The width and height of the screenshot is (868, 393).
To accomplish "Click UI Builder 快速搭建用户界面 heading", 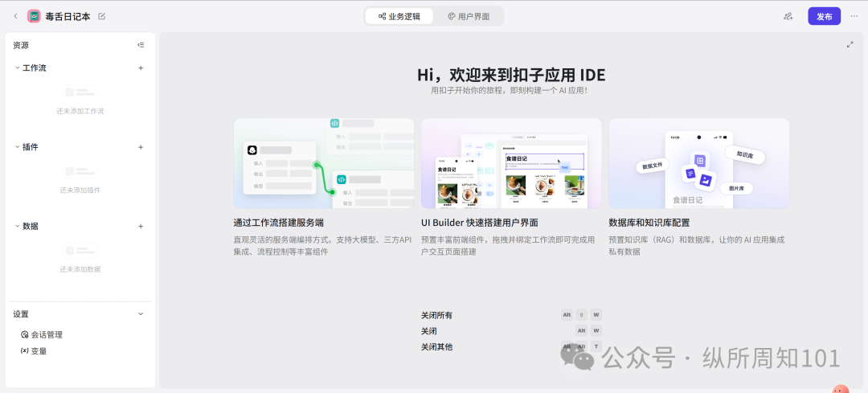I will click(480, 223).
